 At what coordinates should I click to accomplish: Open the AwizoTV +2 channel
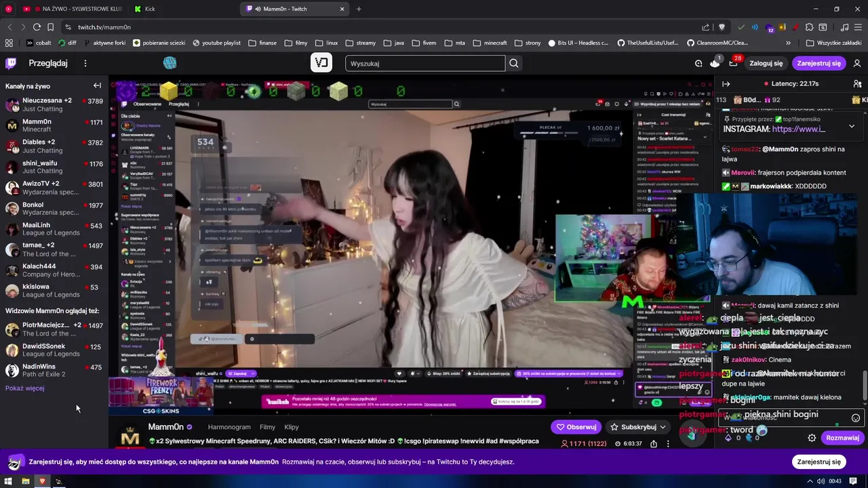pyautogui.click(x=54, y=187)
